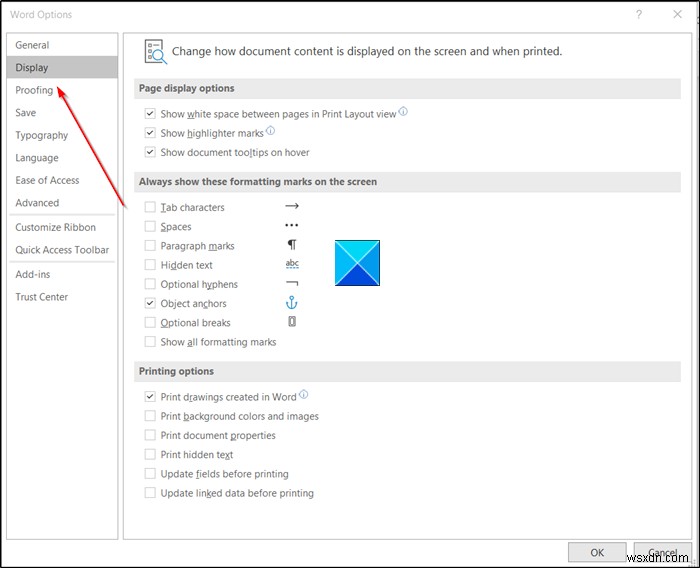Viewport: 700px width, 568px height.
Task: Click 'Always show these formatting marks' heading
Action: pos(258,182)
